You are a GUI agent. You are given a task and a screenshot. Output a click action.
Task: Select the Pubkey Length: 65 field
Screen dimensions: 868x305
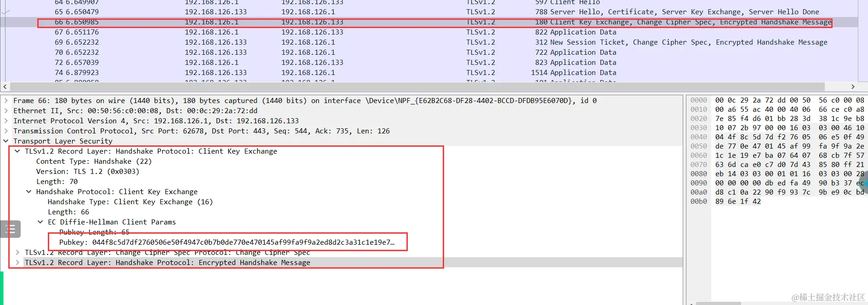click(94, 232)
